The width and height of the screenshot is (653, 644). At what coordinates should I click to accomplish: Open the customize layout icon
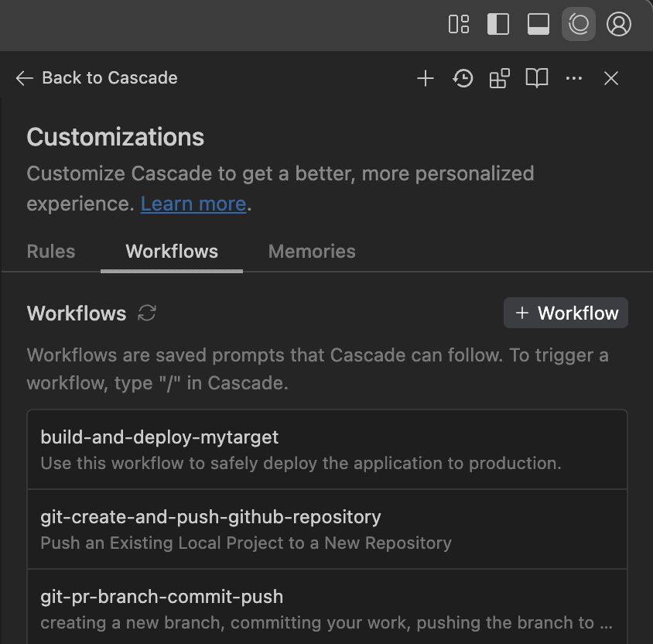pyautogui.click(x=459, y=24)
